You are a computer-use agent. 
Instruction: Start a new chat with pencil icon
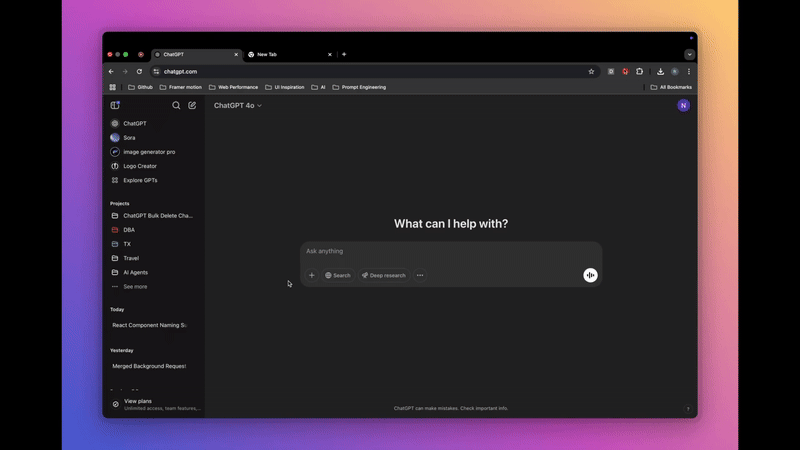[192, 105]
